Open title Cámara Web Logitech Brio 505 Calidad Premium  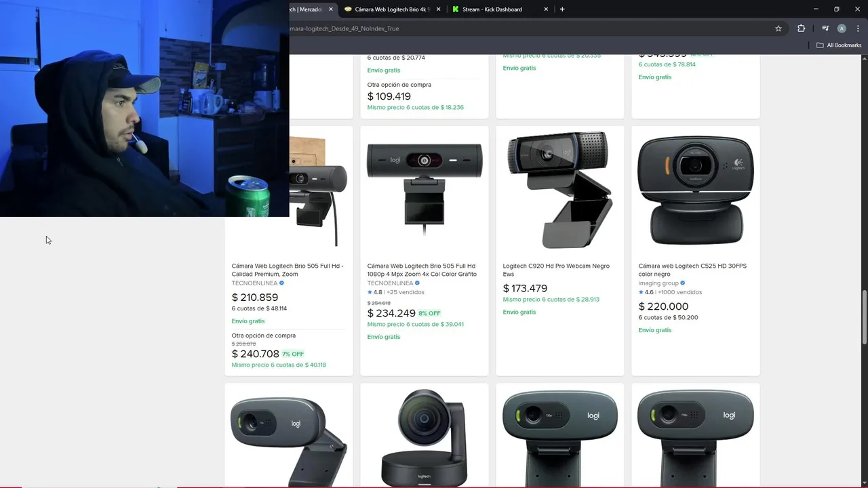[x=288, y=270]
